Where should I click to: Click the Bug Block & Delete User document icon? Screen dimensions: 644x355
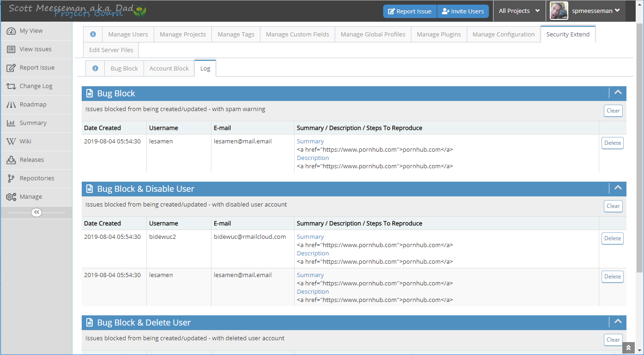click(90, 323)
